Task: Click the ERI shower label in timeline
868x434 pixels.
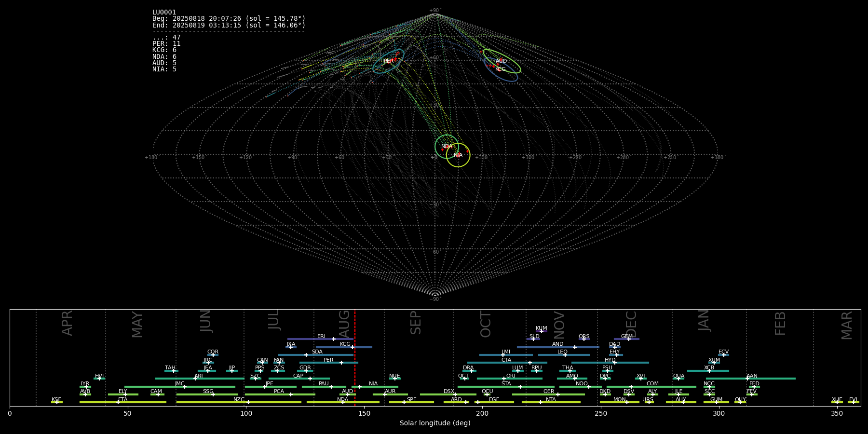Action: click(322, 337)
